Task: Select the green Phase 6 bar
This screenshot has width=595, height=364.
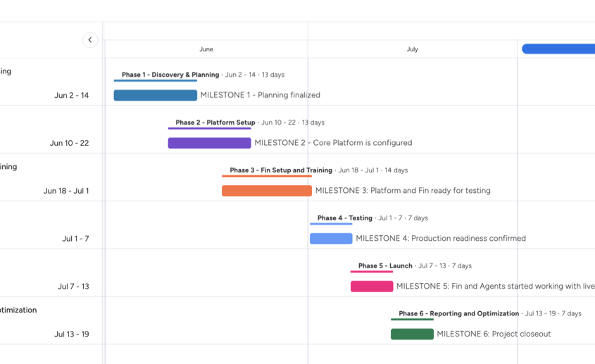Action: click(x=412, y=334)
